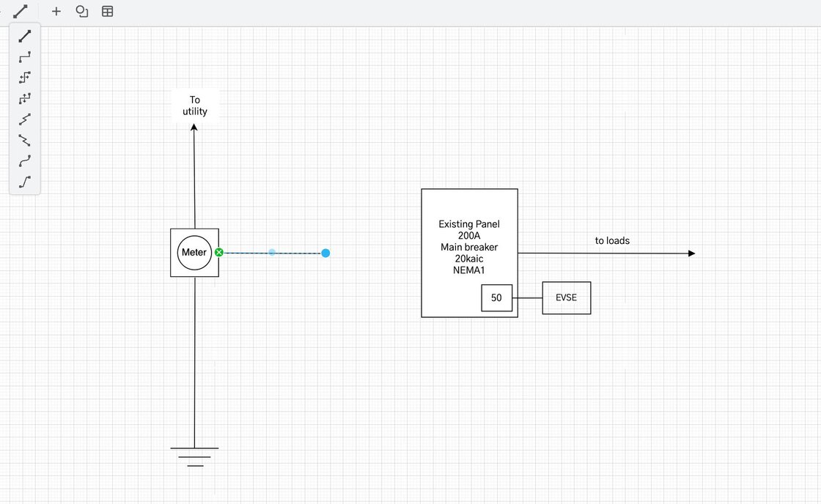Select the light blue line midpoint handle
This screenshot has height=504, width=821.
[x=272, y=252]
